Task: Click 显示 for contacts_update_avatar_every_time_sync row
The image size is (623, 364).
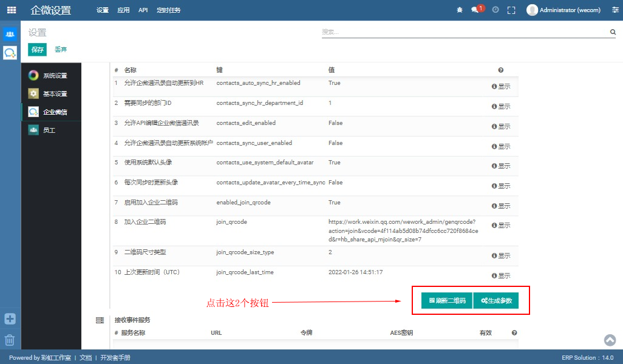Action: (x=501, y=186)
